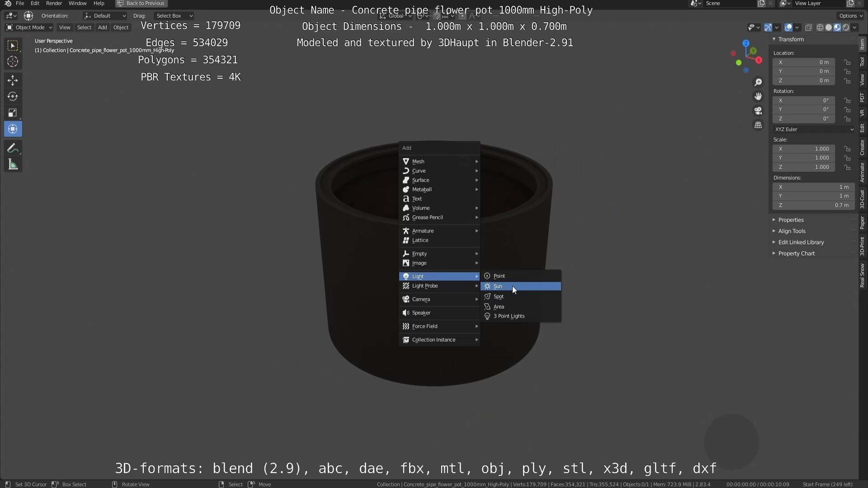Lock the Location X value
Viewport: 868px width, 488px height.
coord(847,62)
